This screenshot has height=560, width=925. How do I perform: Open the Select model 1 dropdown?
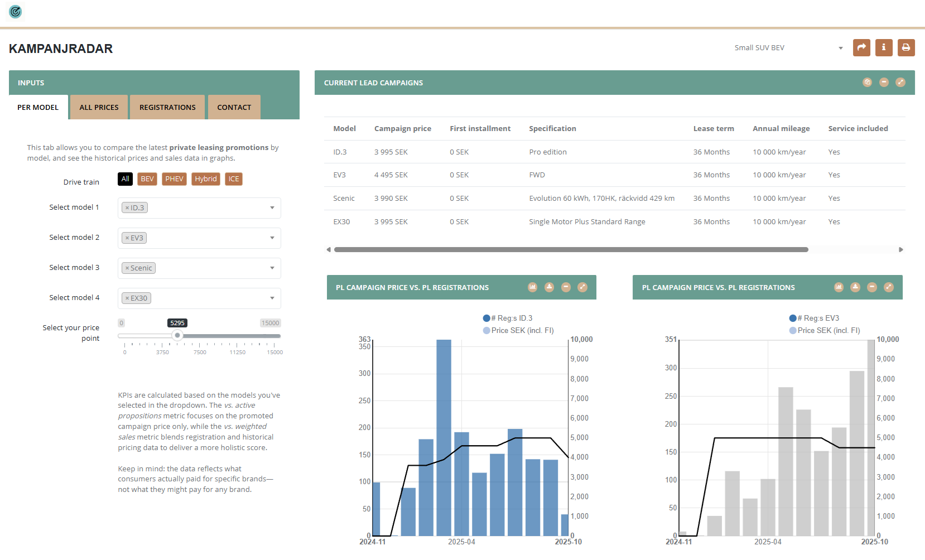tap(272, 207)
